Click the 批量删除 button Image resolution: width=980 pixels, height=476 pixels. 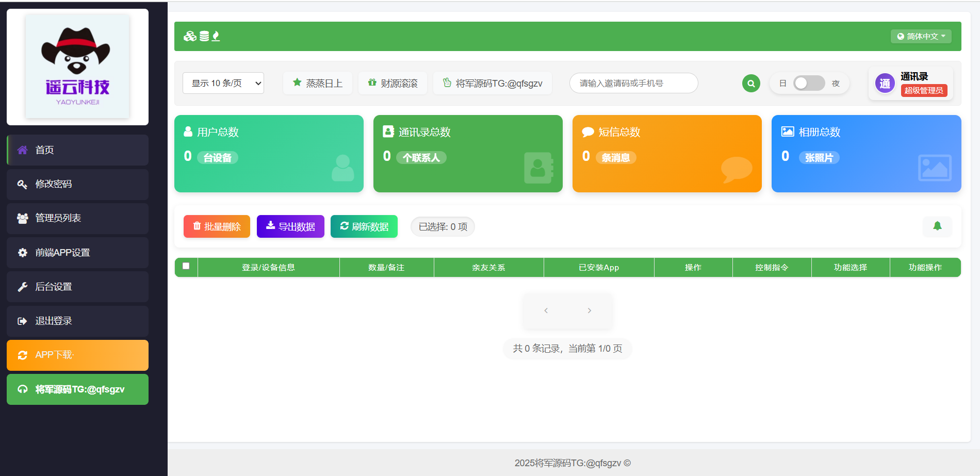(217, 226)
